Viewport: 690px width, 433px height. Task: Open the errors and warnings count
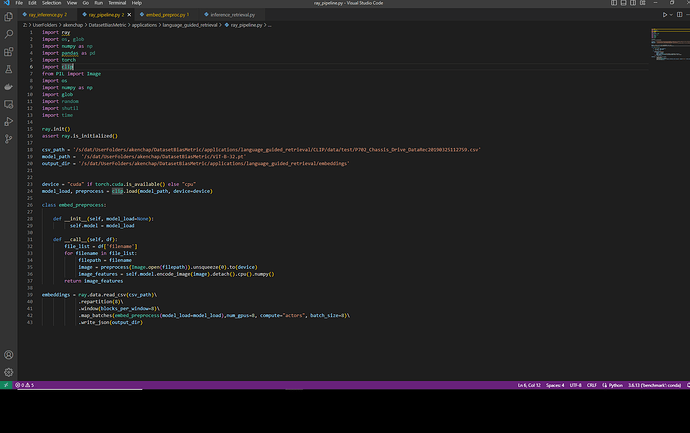click(x=25, y=385)
